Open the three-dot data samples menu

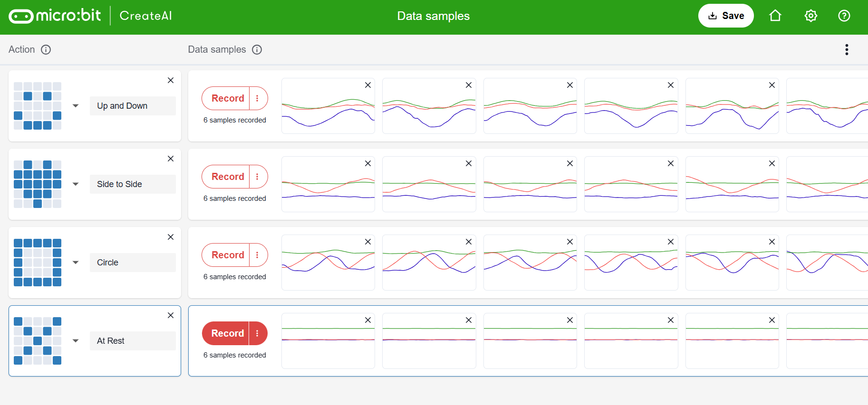coord(846,50)
